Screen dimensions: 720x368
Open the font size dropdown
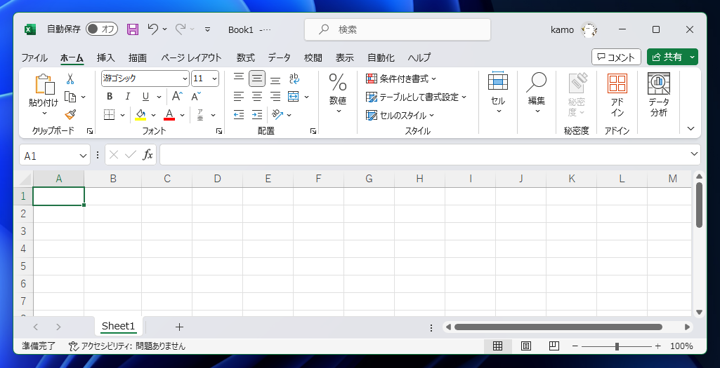coord(214,79)
